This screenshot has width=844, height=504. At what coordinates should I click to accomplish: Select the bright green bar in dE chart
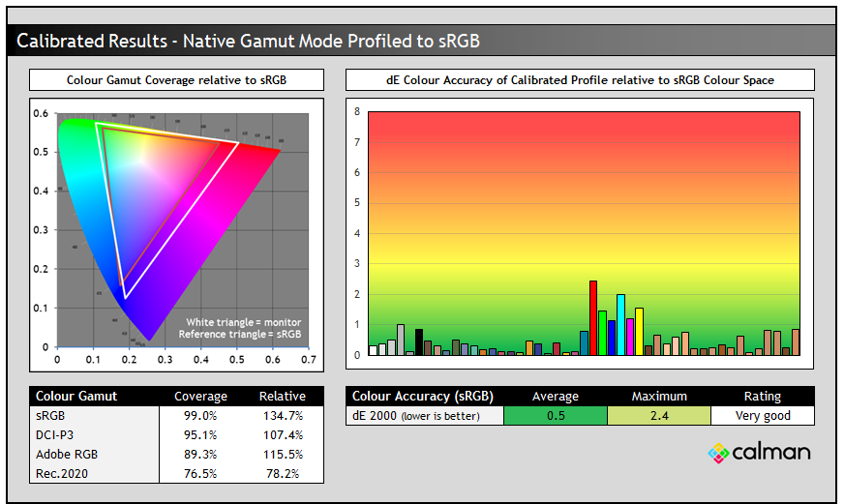click(x=602, y=333)
